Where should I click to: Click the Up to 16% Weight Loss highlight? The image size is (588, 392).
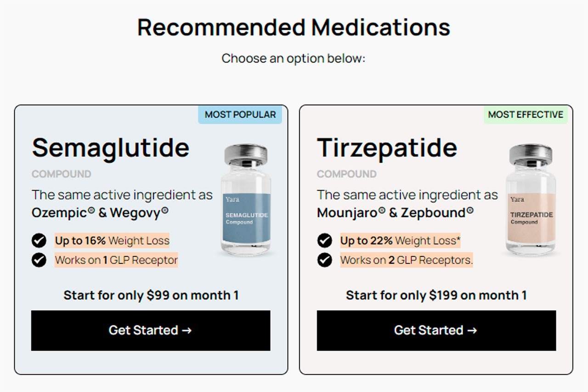[x=112, y=240]
